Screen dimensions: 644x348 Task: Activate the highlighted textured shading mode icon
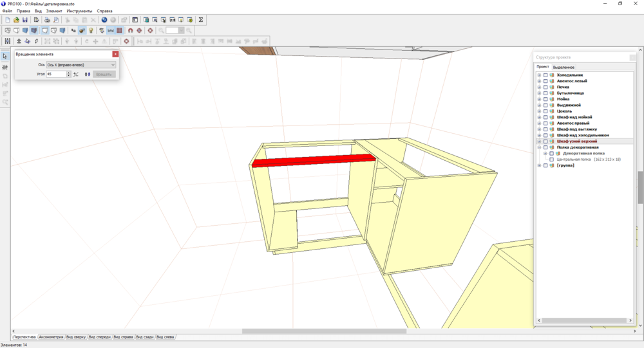tap(33, 30)
